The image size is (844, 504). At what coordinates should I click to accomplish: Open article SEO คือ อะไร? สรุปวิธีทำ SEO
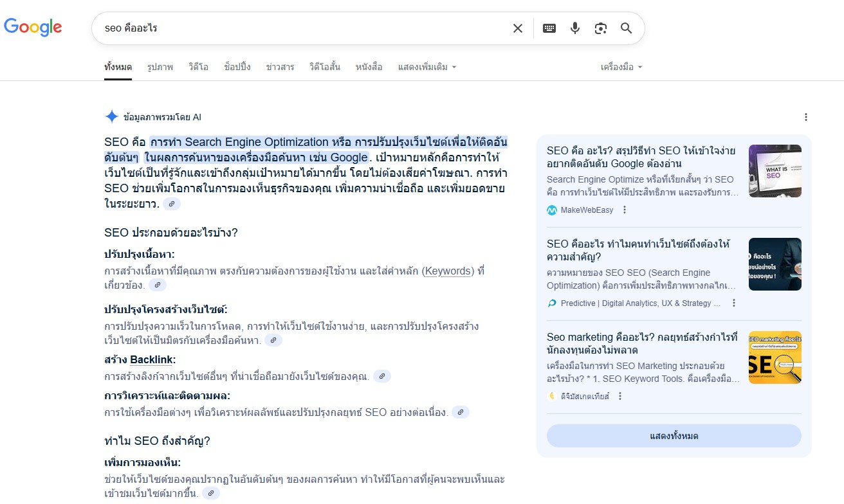[641, 157]
